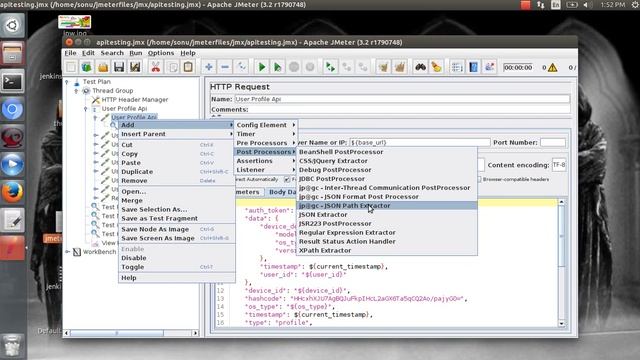640x360 pixels.
Task: Expand the Config Element submenu
Action: pyautogui.click(x=265, y=125)
